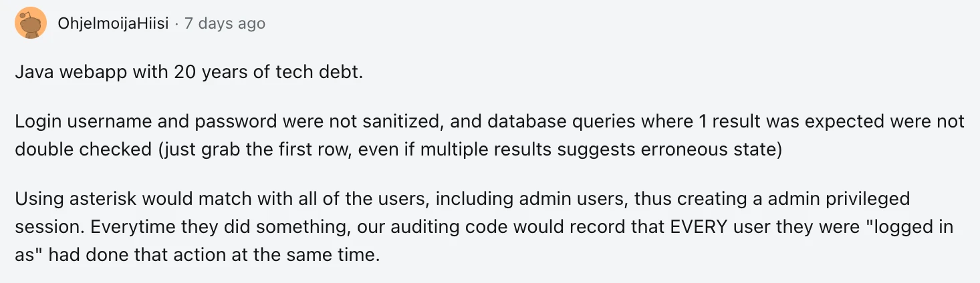
Task: Click the phrase "double checked"
Action: [x=83, y=149]
